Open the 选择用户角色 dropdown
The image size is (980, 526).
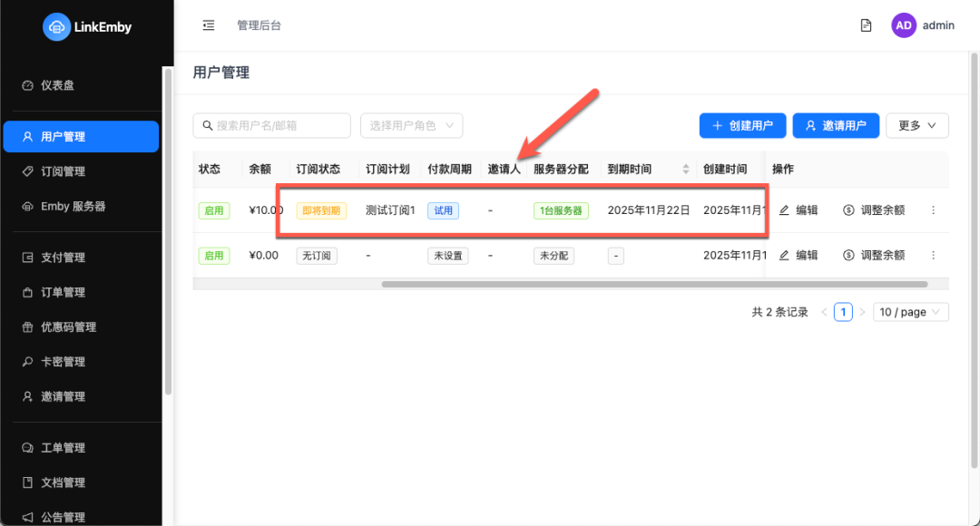click(411, 125)
